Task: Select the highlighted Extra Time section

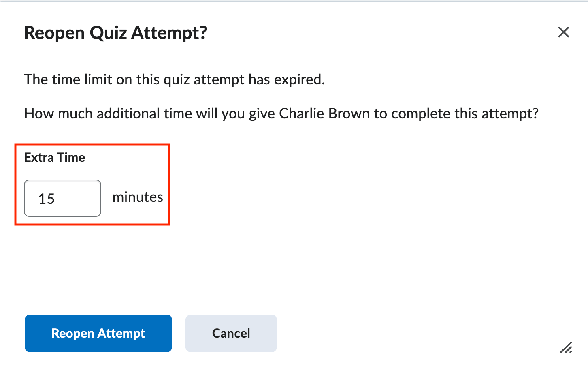Action: tap(92, 184)
